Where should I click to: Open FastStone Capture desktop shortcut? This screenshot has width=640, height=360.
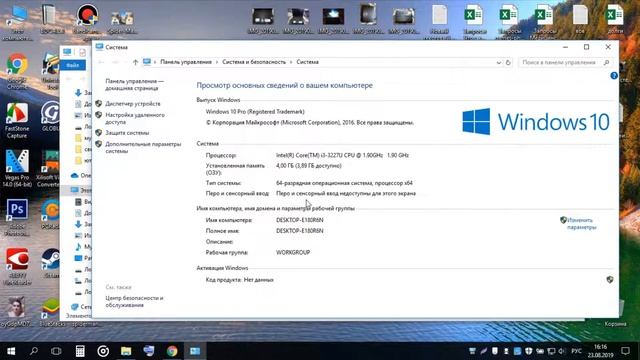pos(17,120)
